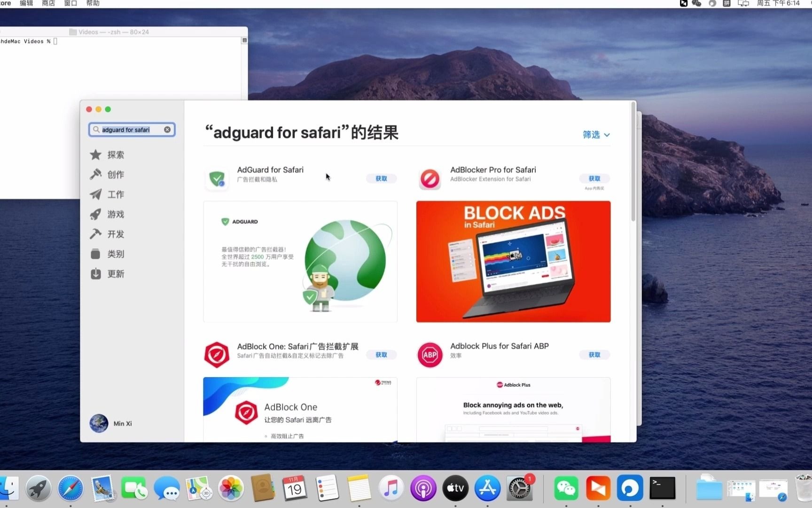Open the Help (帮助) menu
Image resolution: width=812 pixels, height=508 pixels.
[93, 3]
